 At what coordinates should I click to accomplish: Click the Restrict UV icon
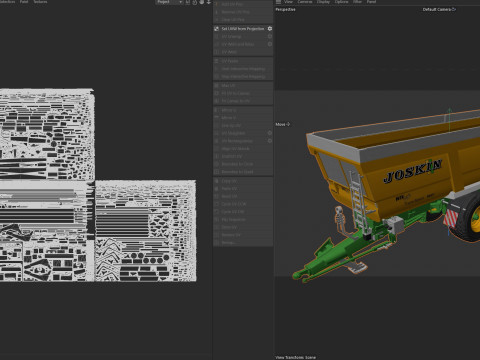click(216, 156)
